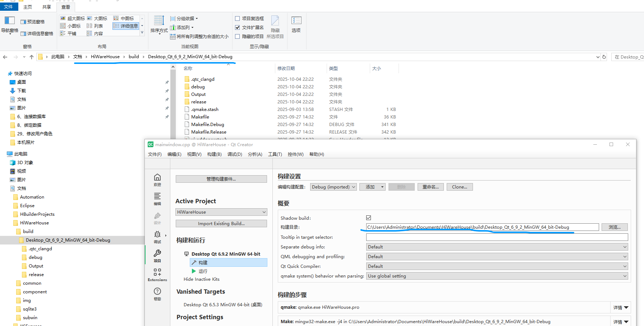Open the File (文件) tab in Explorer
This screenshot has height=326, width=644.
(9, 6)
